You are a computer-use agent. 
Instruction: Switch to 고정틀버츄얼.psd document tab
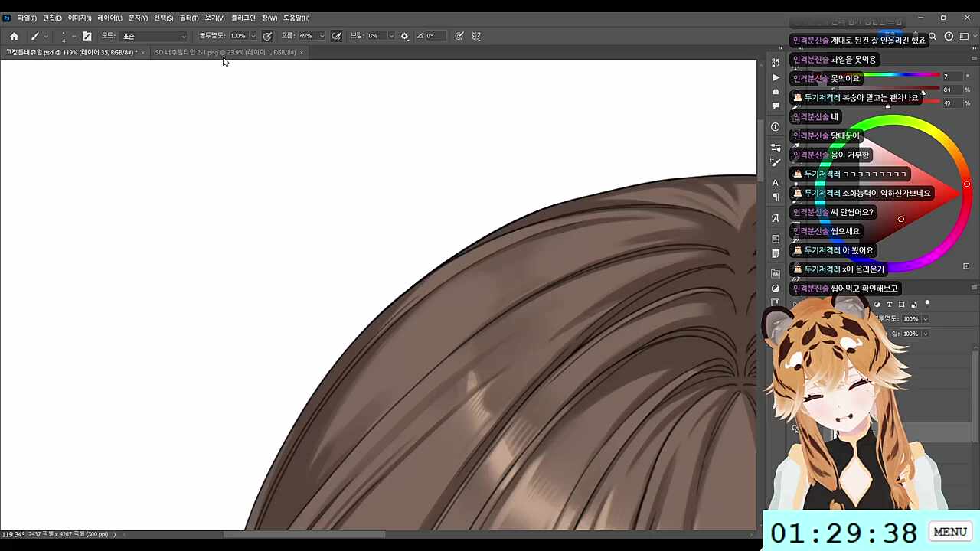pos(70,52)
